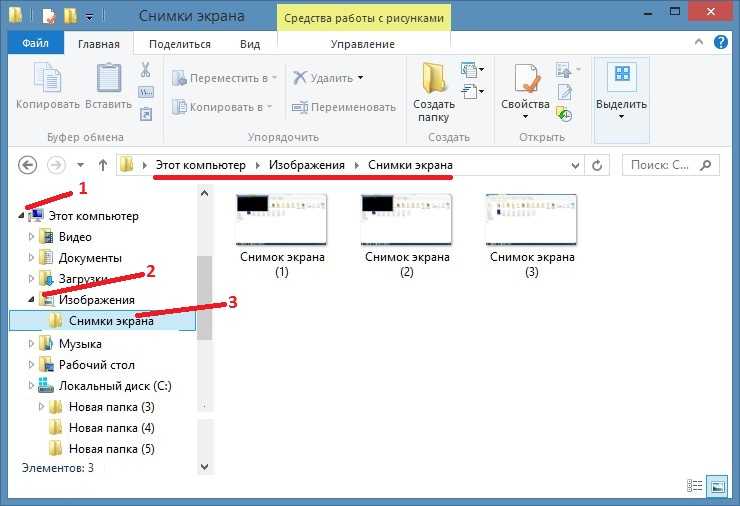The image size is (740, 506).
Task: Click the navigation pane scrollbar thumb
Action: point(204,297)
